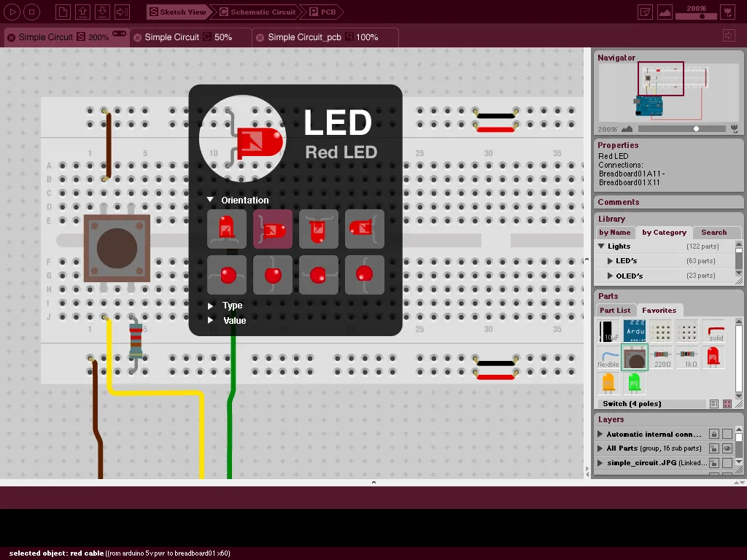Select the flexible wire part

(x=608, y=357)
